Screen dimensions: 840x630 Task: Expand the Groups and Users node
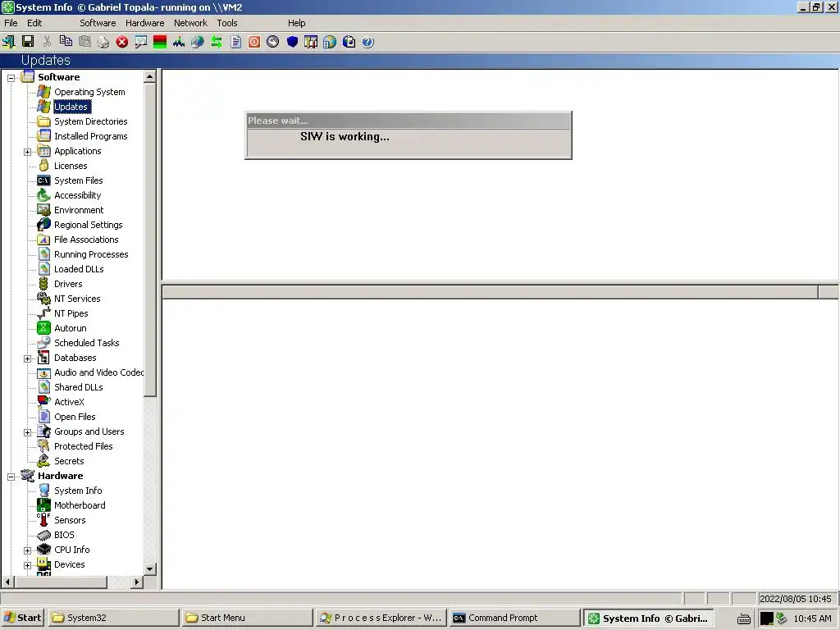(27, 432)
